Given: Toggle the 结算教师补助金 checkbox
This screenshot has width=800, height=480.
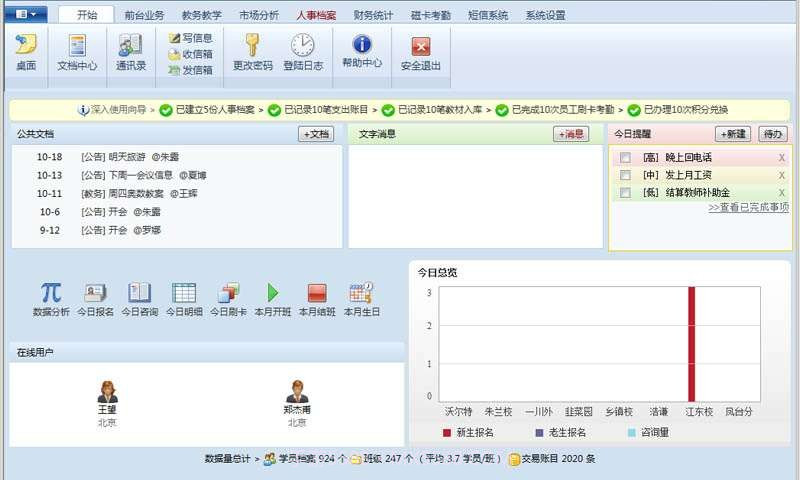Looking at the screenshot, I should tap(625, 192).
